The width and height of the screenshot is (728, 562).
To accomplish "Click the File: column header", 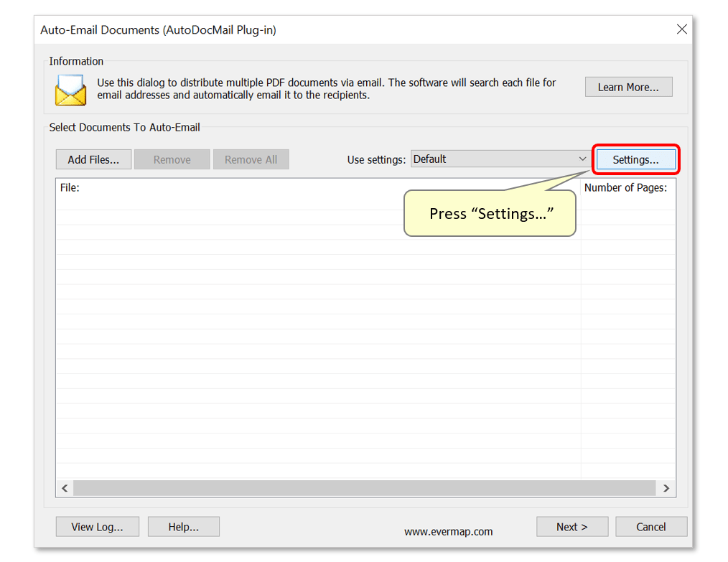I will coord(318,187).
